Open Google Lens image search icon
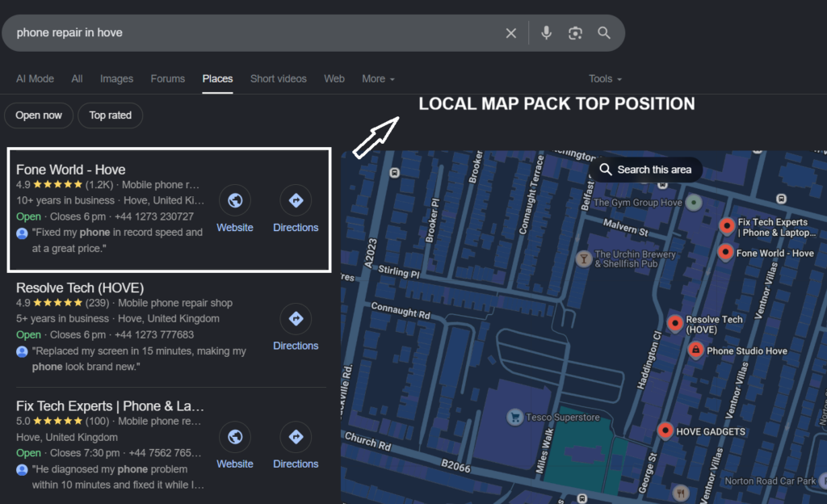827x504 pixels. click(575, 33)
